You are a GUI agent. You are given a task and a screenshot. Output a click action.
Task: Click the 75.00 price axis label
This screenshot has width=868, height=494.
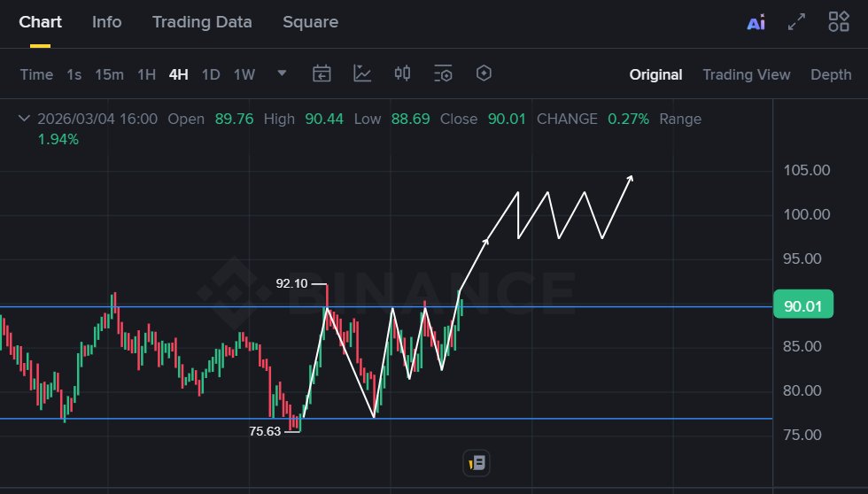point(802,435)
